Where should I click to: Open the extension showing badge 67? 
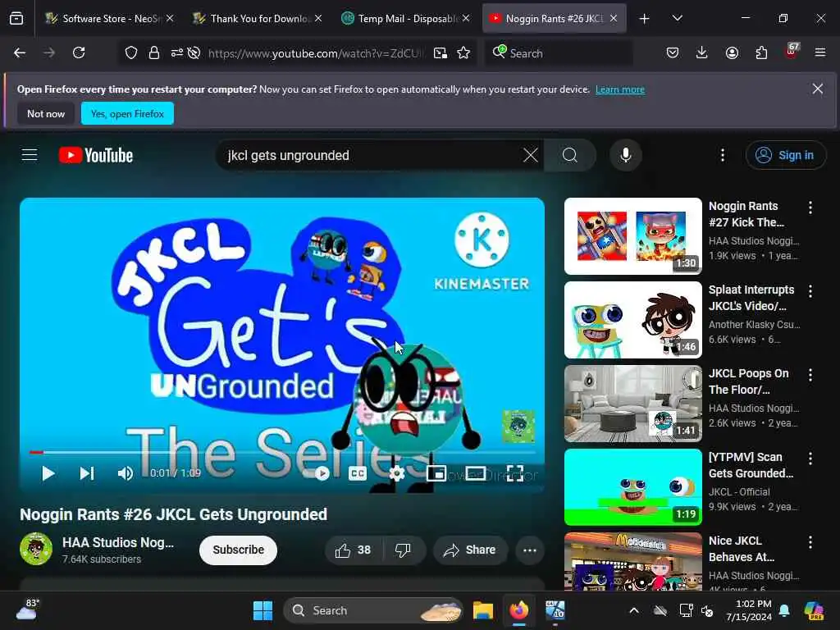(x=792, y=52)
